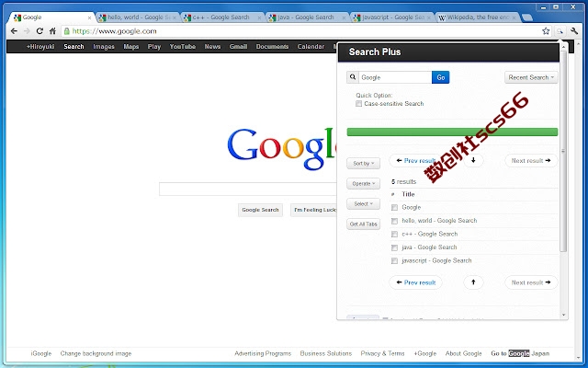The height and width of the screenshot is (368, 588).
Task: Switch to the java - Google Search tab
Action: point(306,17)
